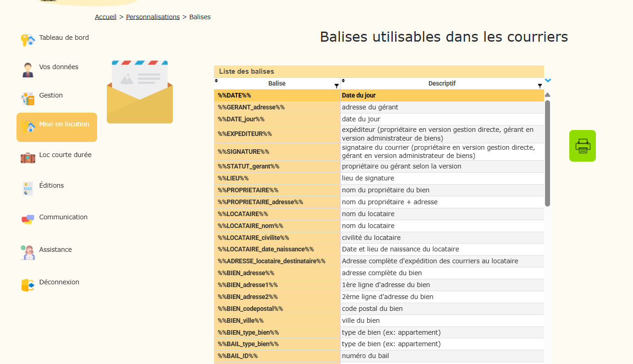633x364 pixels.
Task: Open Éditions menu item
Action: (51, 185)
